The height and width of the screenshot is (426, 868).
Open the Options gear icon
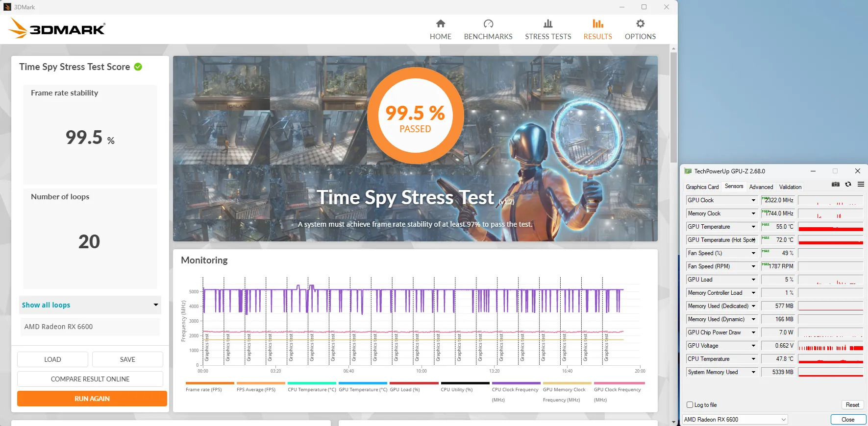click(640, 24)
